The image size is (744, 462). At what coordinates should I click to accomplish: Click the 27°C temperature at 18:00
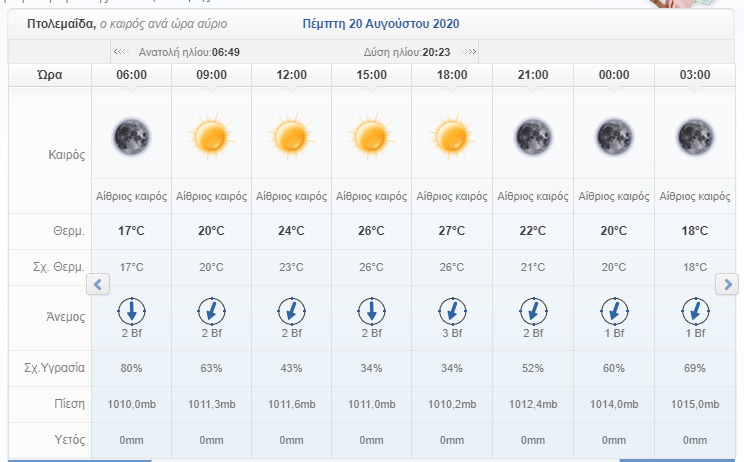[452, 231]
